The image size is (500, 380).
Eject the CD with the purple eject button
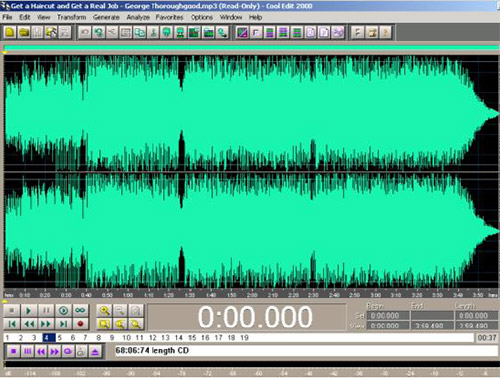[95, 351]
